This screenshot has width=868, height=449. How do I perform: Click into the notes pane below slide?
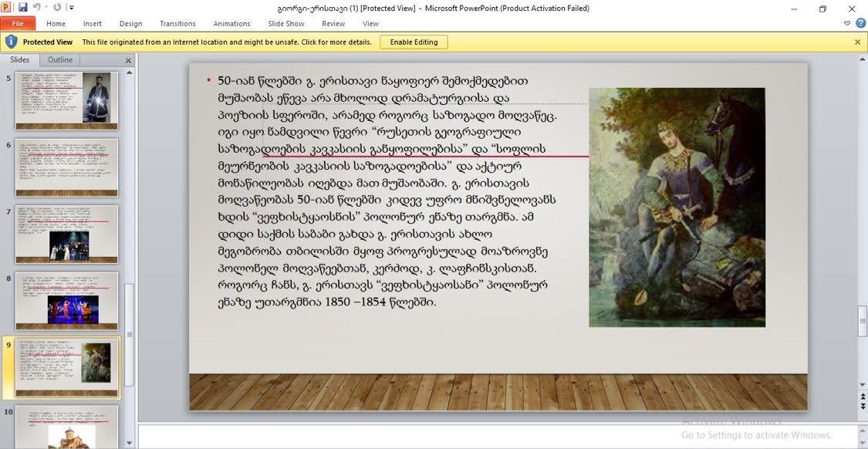click(x=496, y=436)
